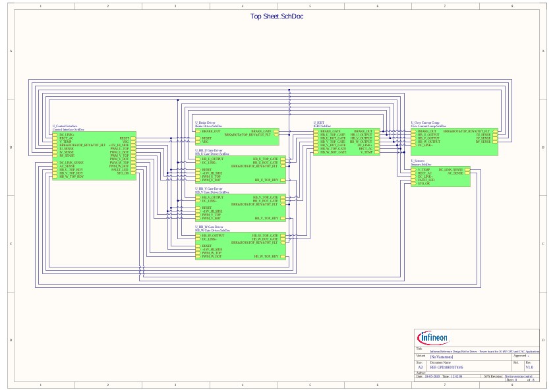
Task: Click the U_Brake Driver designator label
Action: [204, 122]
